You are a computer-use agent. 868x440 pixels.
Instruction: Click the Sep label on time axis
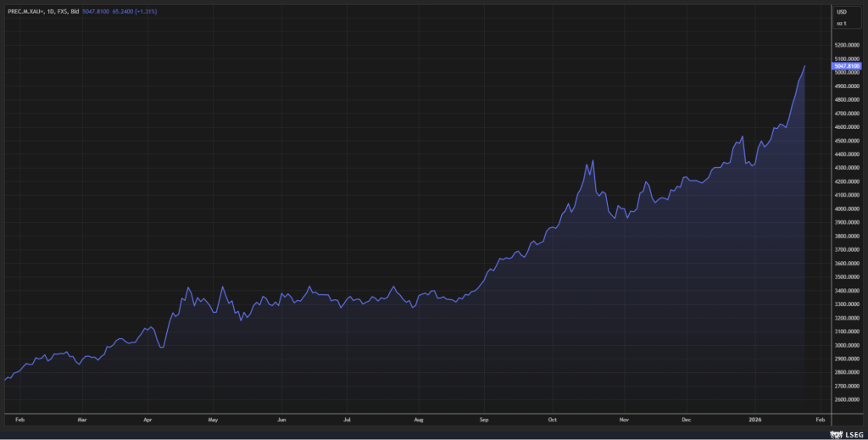tap(484, 419)
